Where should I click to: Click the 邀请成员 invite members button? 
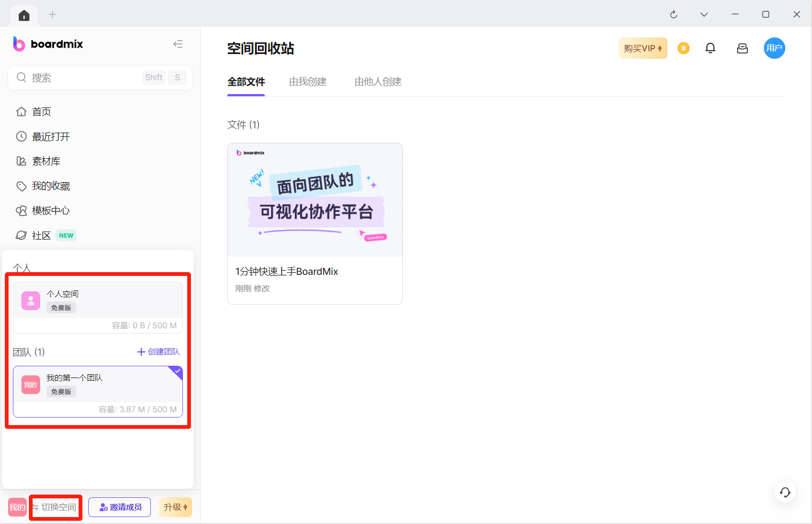[x=120, y=507]
